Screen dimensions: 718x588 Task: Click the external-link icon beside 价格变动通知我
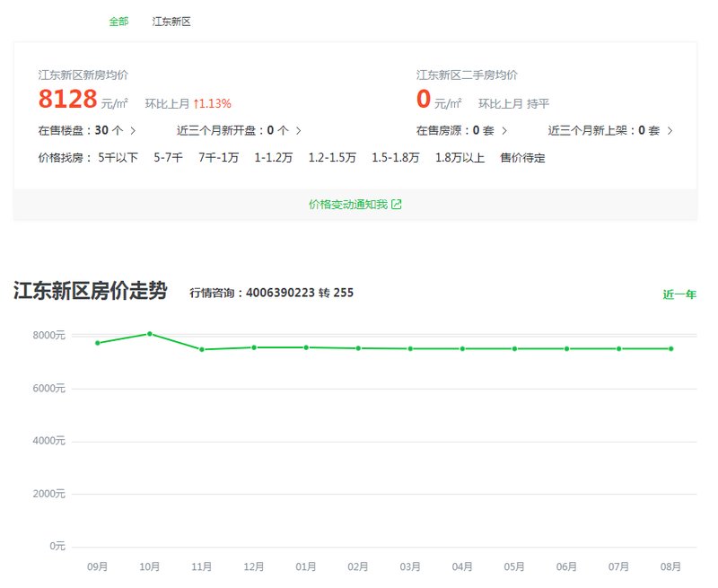point(397,205)
